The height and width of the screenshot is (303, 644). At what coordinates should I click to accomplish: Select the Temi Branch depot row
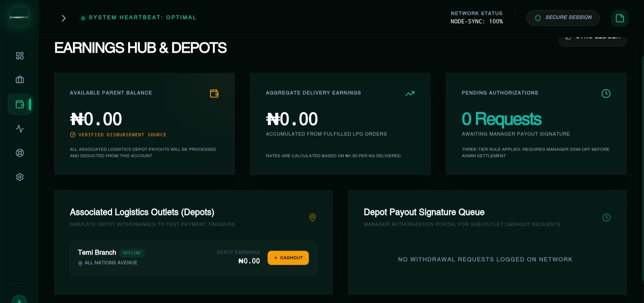[193, 258]
